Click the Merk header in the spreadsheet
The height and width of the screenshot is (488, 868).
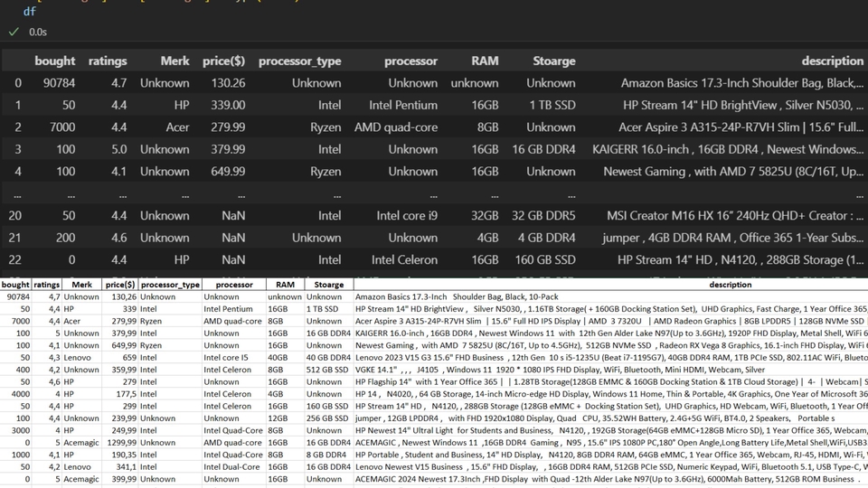click(x=82, y=285)
